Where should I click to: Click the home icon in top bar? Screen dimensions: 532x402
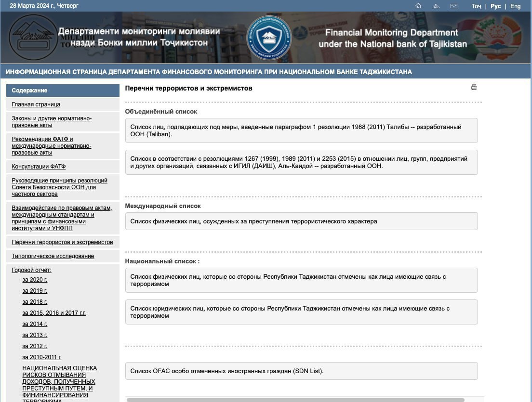418,6
